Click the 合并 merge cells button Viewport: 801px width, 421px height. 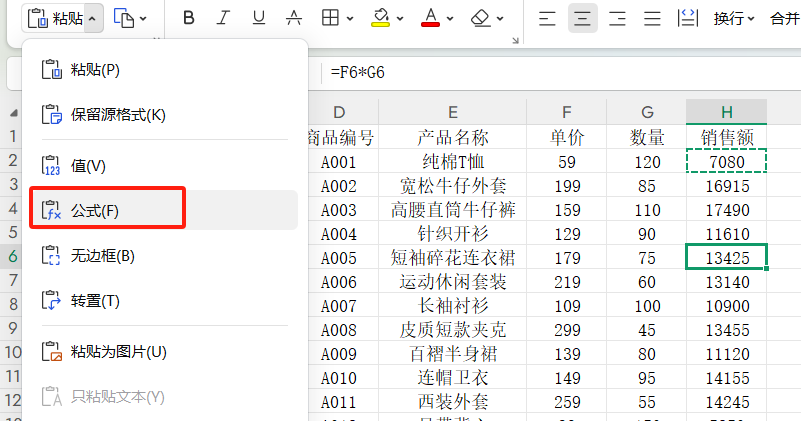click(783, 18)
